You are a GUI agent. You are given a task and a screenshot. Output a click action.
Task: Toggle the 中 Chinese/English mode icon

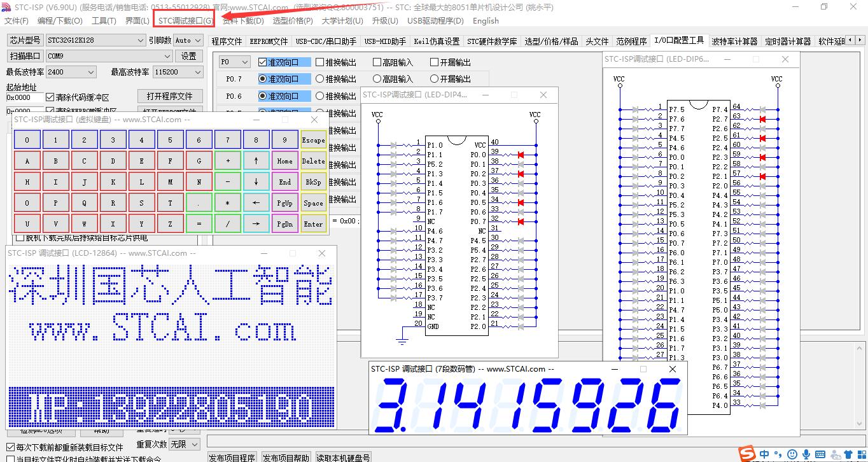[x=764, y=454]
